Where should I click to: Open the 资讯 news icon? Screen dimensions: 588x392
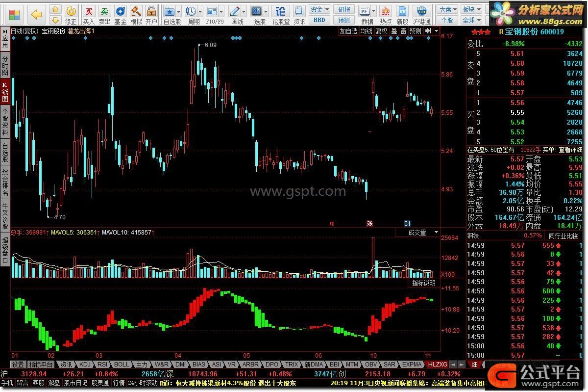pyautogui.click(x=299, y=15)
